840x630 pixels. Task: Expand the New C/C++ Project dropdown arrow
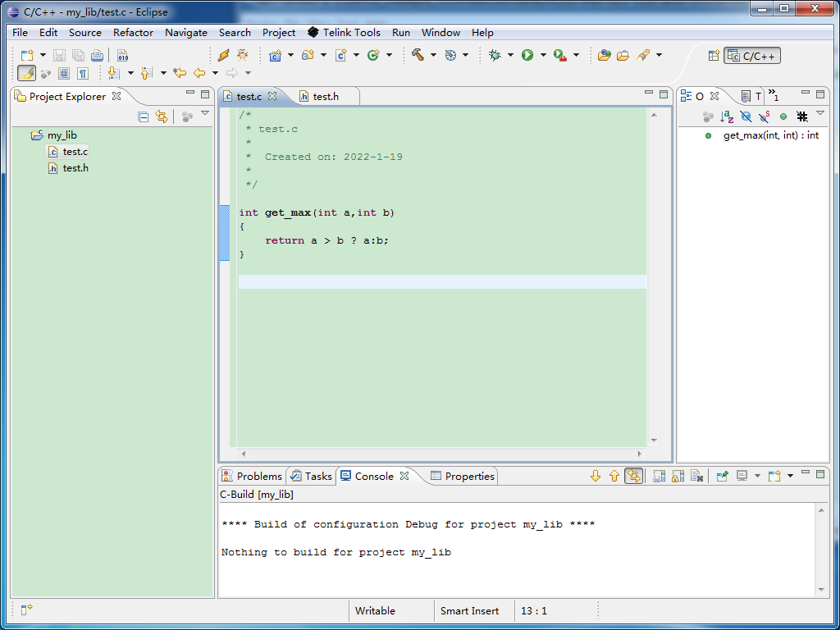(x=291, y=55)
